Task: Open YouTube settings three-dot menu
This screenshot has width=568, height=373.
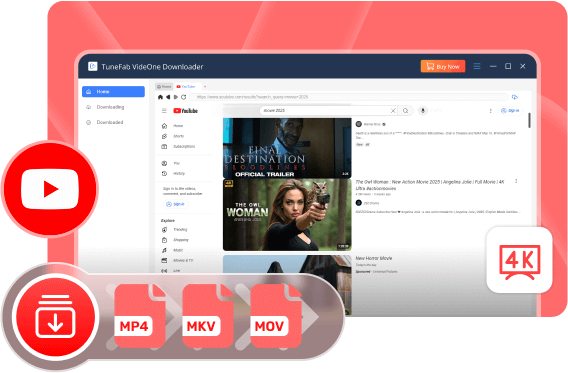Action: (x=491, y=111)
